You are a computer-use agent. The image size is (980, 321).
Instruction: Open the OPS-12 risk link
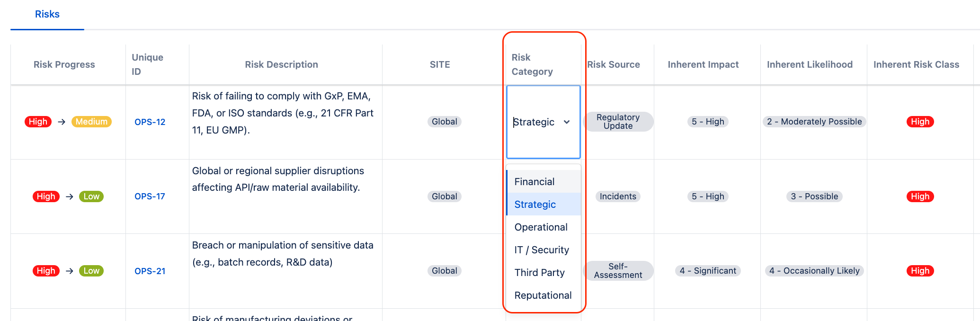tap(150, 122)
